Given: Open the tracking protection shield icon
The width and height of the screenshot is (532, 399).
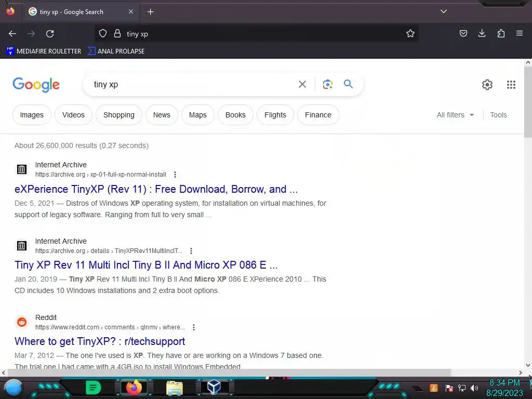Looking at the screenshot, I should tap(103, 34).
